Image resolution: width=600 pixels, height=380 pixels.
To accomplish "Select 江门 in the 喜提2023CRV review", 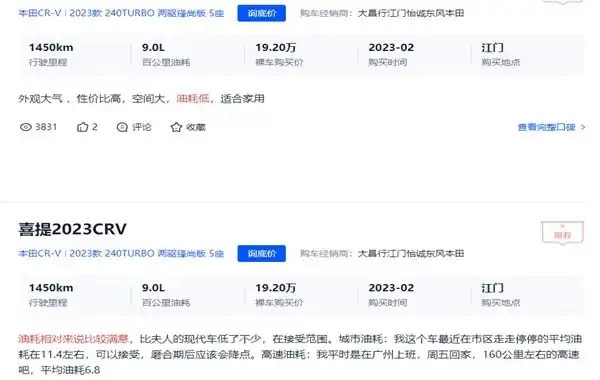I will (492, 288).
